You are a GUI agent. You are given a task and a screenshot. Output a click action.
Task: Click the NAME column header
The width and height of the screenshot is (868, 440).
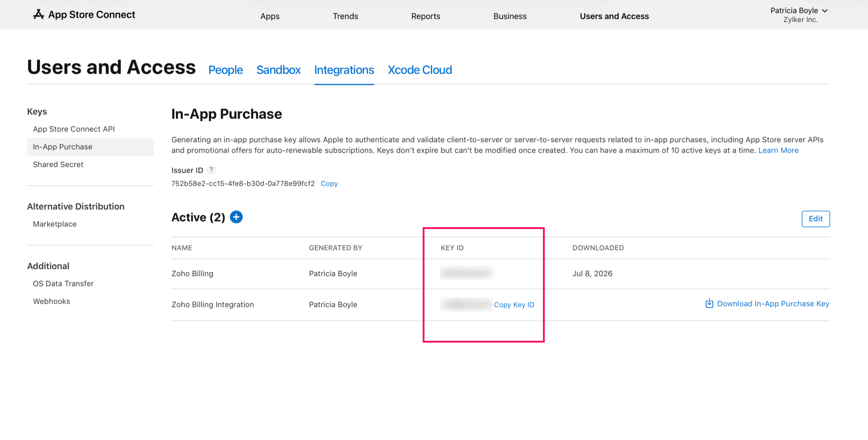click(182, 248)
